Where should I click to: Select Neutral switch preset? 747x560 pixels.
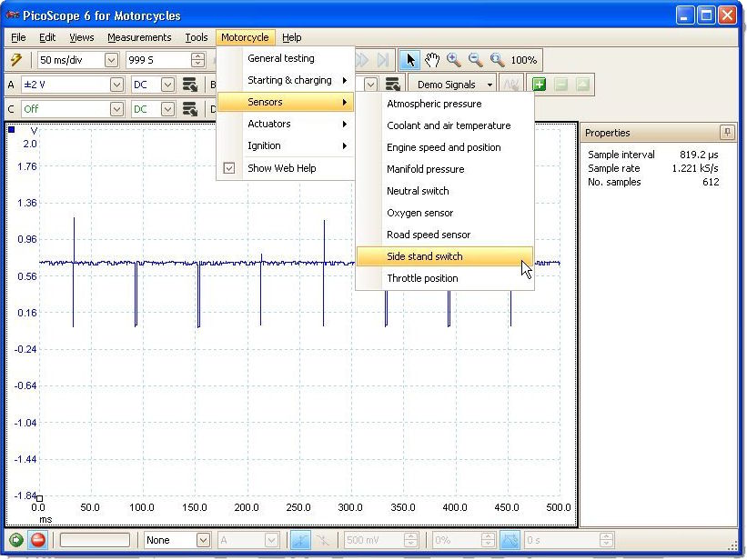(445, 191)
